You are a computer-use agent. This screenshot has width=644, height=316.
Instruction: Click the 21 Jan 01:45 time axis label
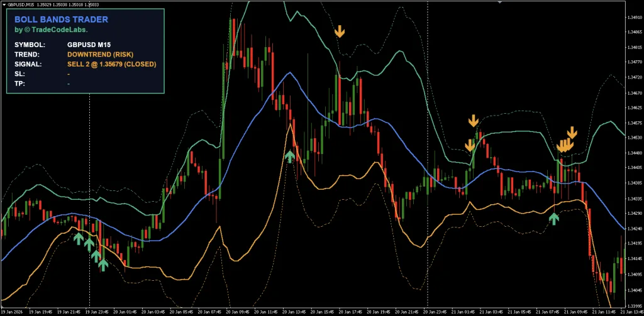pyautogui.click(x=464, y=312)
